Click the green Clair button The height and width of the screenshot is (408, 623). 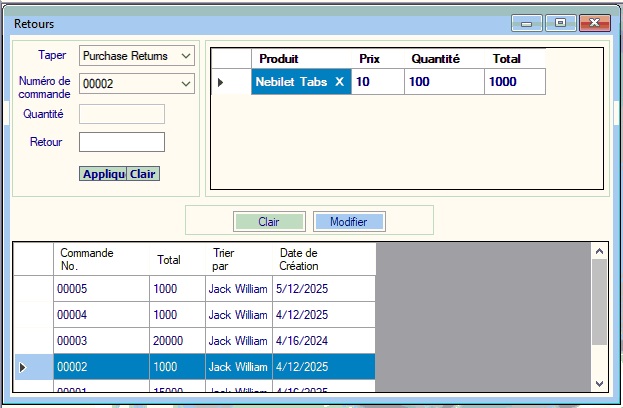(269, 222)
